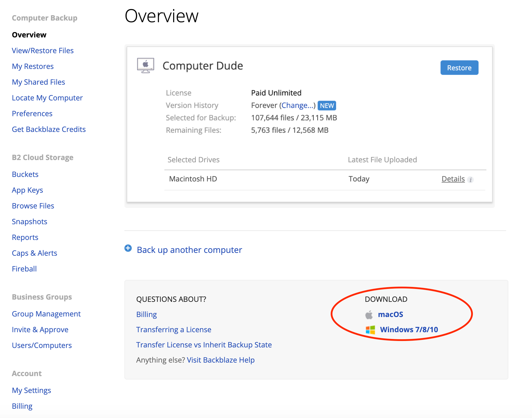Screen dimensions: 532x418
Task: Click Back up another computer link
Action: tap(189, 250)
